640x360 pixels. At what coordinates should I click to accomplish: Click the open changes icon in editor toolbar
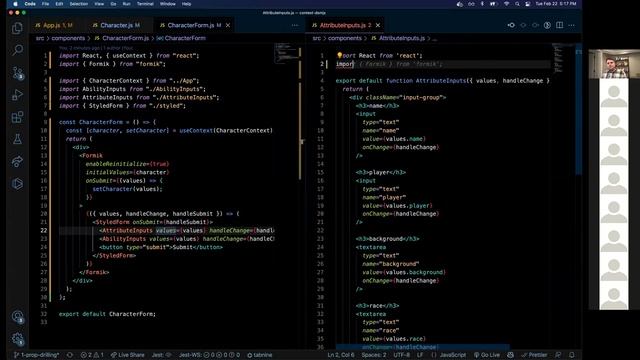[x=511, y=25]
